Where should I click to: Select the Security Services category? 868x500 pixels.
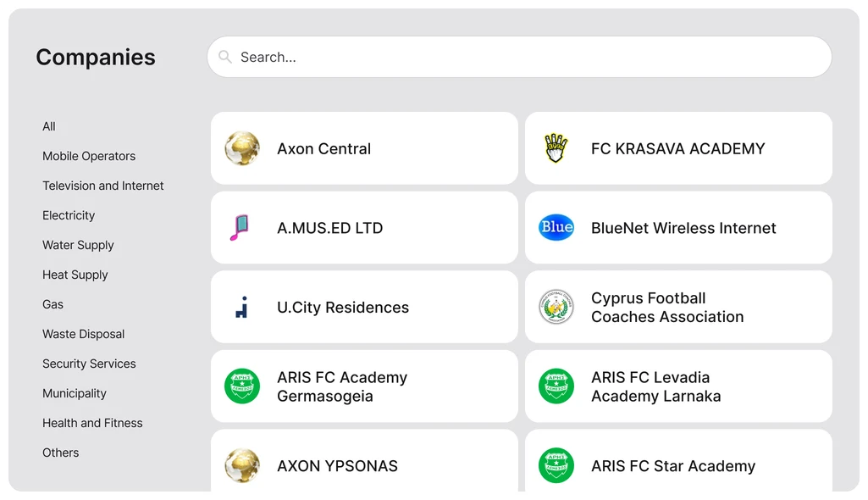(89, 364)
